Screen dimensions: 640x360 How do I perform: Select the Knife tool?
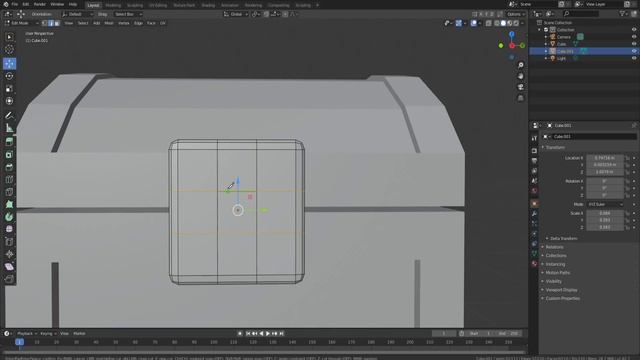(9, 192)
